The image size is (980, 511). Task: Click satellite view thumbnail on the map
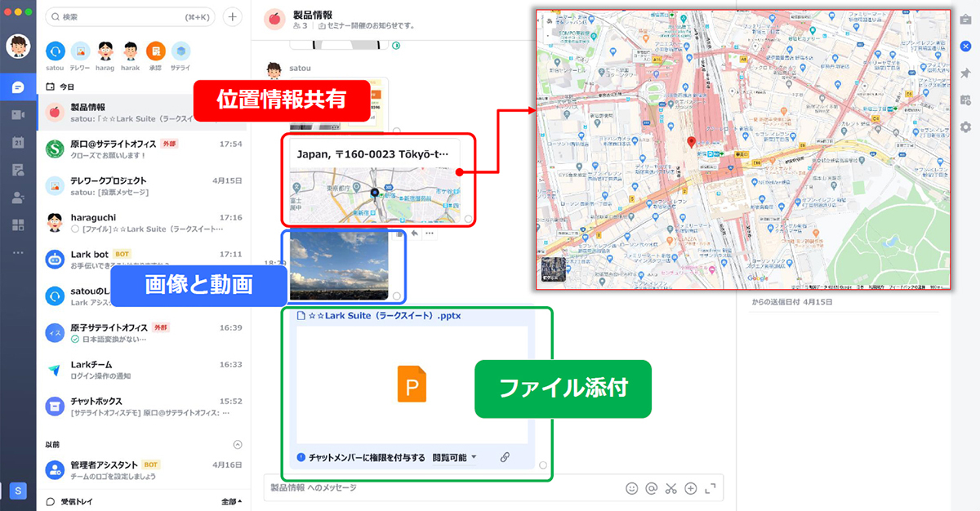[553, 270]
